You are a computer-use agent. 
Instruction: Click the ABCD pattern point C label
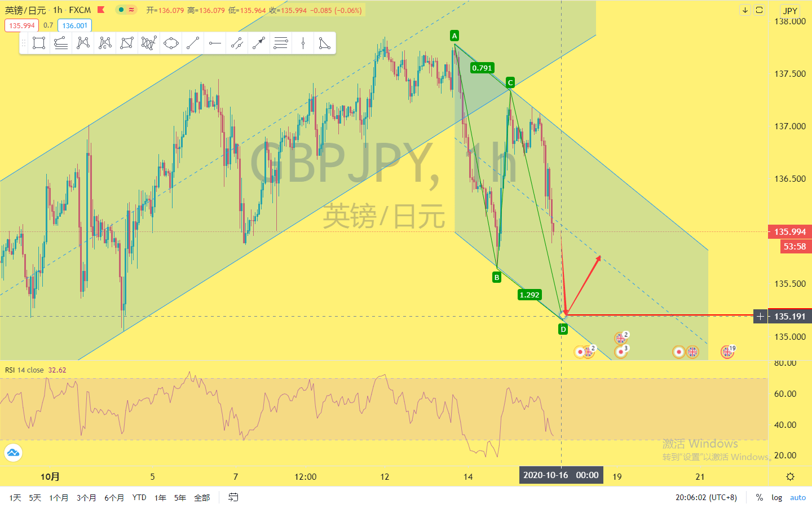click(x=510, y=82)
